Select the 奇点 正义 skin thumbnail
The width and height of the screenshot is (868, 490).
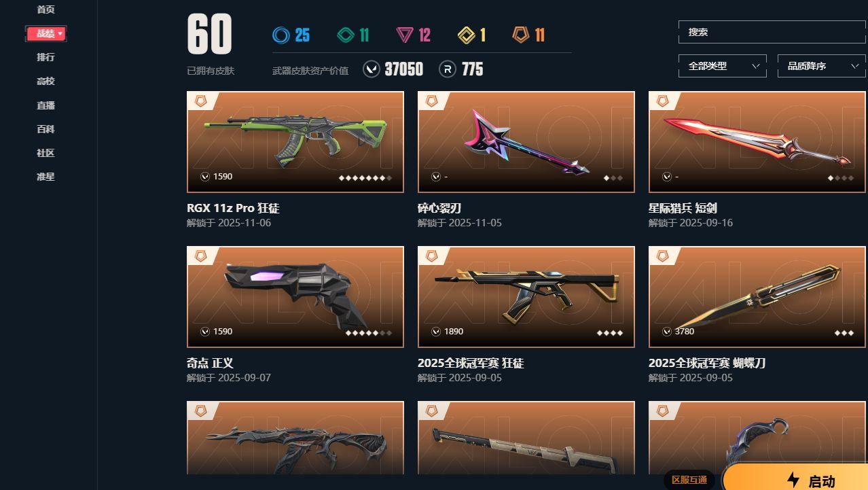(x=295, y=297)
